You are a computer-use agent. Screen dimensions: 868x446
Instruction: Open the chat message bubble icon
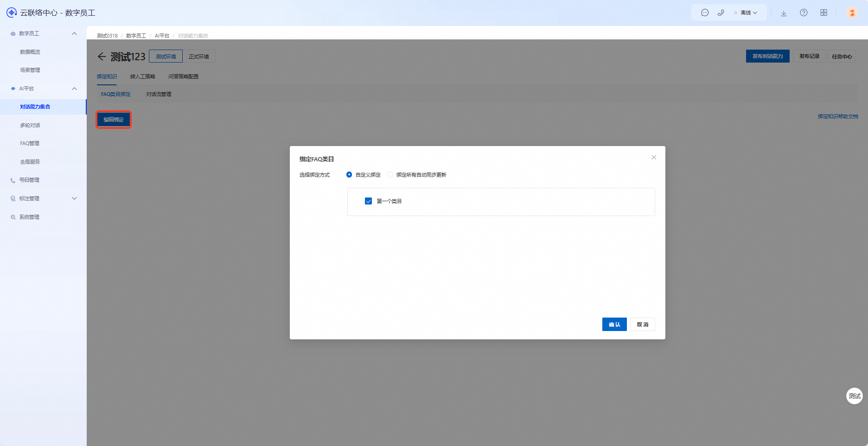coord(705,13)
